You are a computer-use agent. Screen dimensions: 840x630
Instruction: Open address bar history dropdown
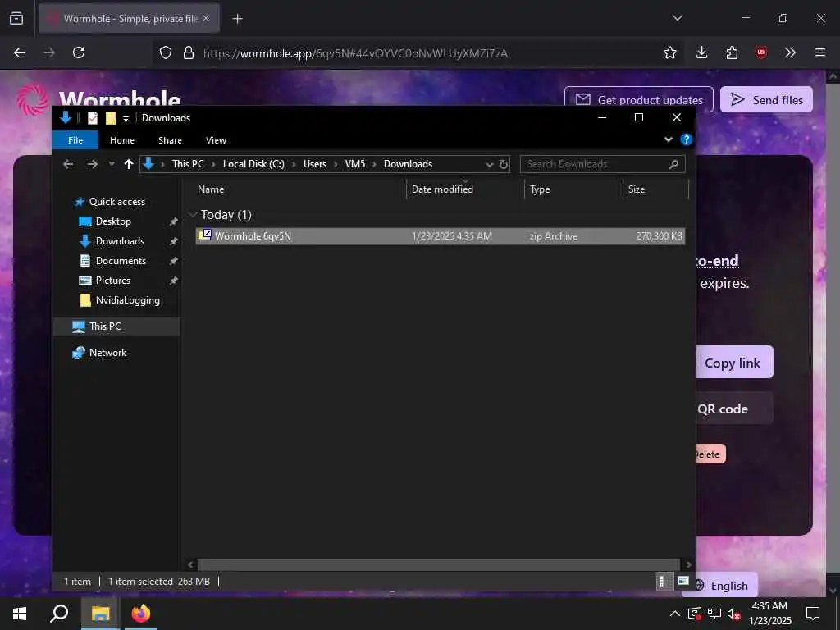tap(489, 164)
